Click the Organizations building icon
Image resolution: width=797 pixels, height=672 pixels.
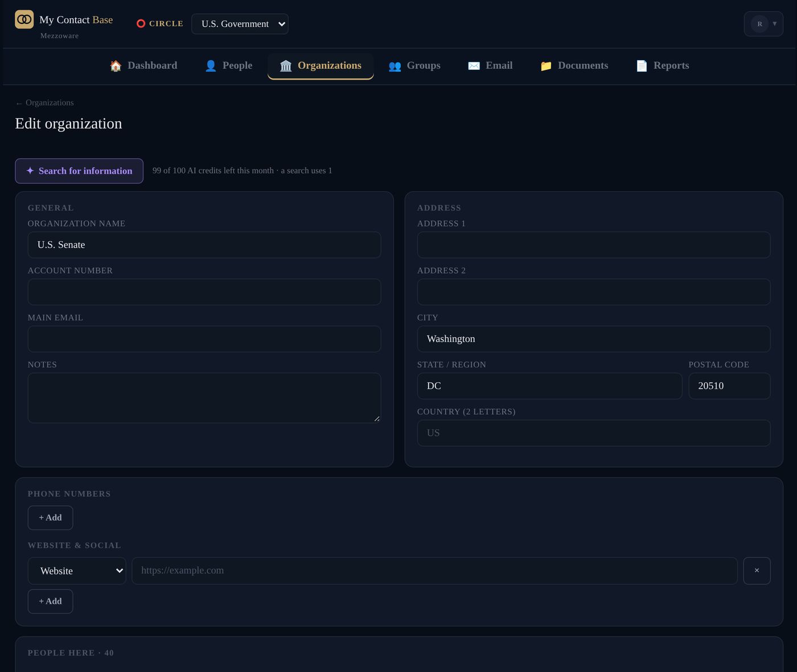pyautogui.click(x=286, y=66)
